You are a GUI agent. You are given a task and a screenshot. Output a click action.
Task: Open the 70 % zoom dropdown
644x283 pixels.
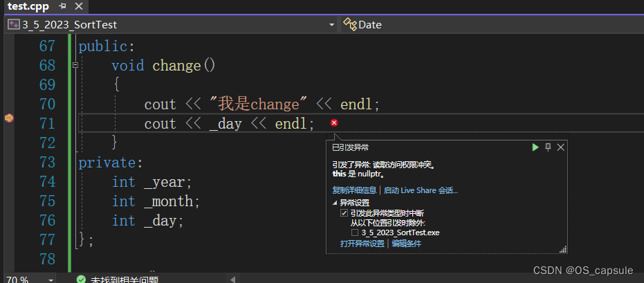pyautogui.click(x=51, y=280)
